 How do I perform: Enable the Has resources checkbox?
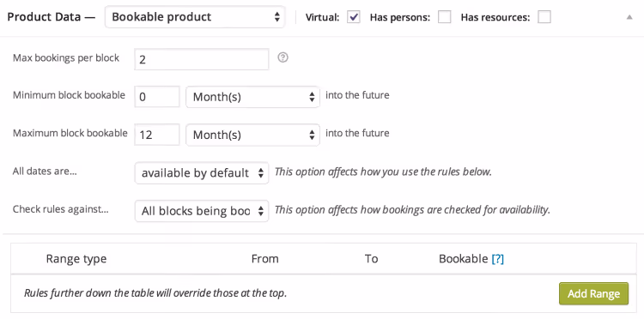544,17
